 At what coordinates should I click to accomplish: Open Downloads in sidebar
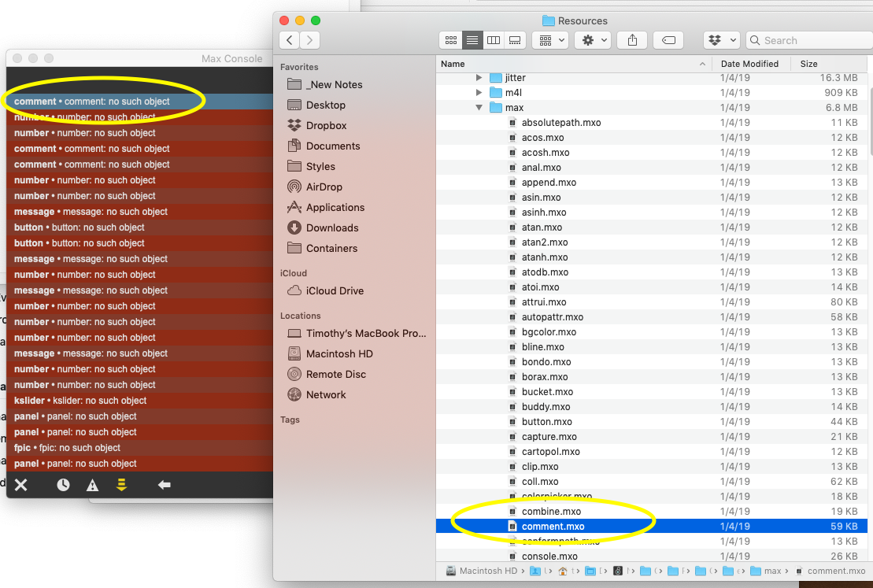[323, 227]
